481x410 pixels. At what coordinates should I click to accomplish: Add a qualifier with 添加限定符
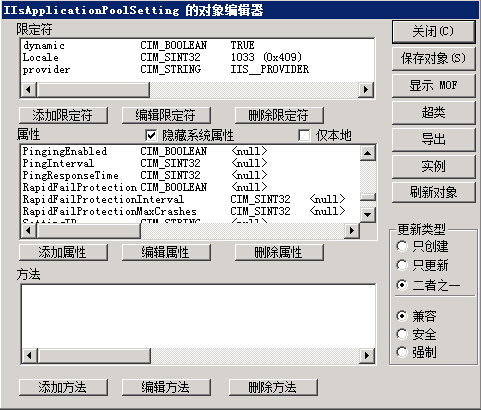pyautogui.click(x=63, y=115)
